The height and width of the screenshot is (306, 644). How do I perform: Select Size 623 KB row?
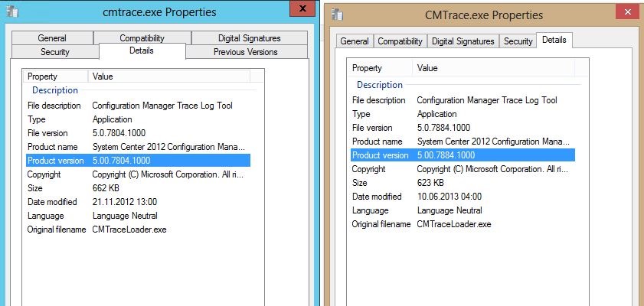coord(463,183)
